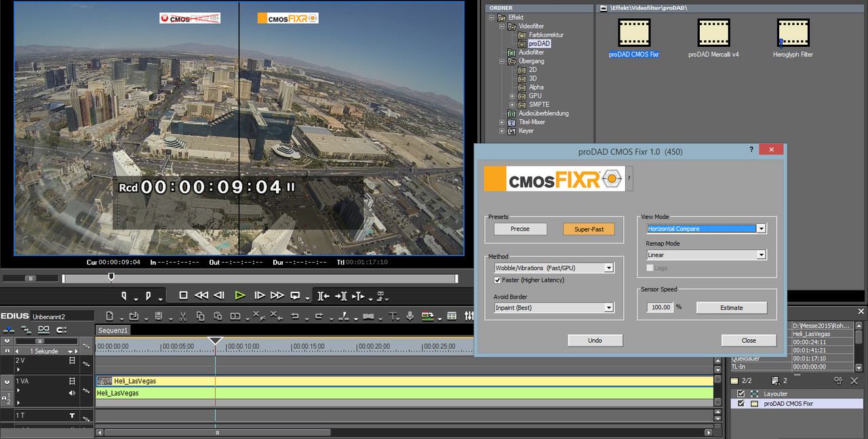This screenshot has height=439, width=868.
Task: Click the Rewind transport button
Action: (201, 296)
